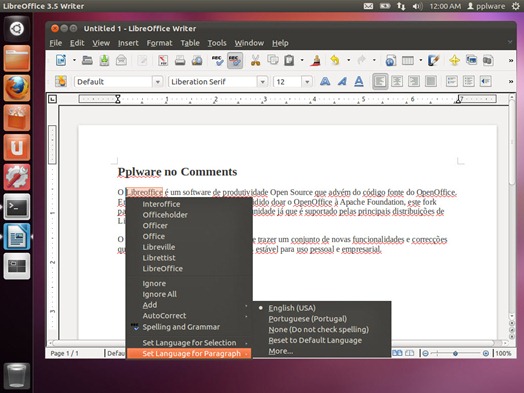This screenshot has height=393, width=524.
Task: Open Insert Table dropdown arrow
Action: [421, 60]
